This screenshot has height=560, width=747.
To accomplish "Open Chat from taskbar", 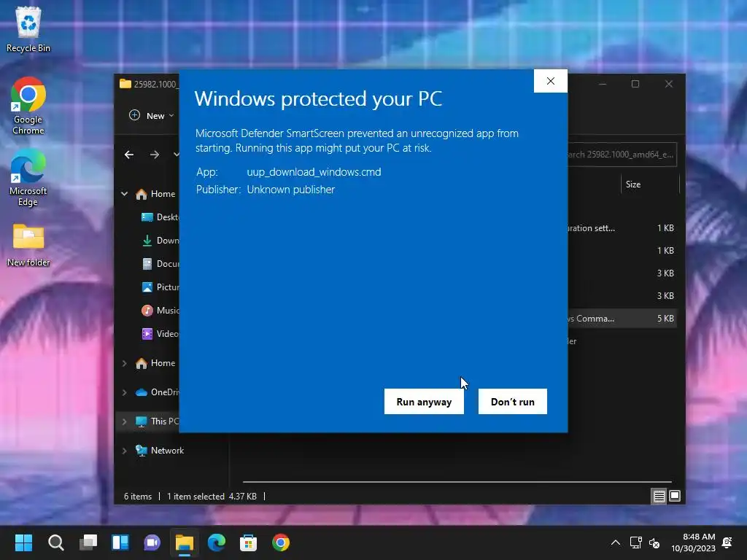I will (152, 542).
